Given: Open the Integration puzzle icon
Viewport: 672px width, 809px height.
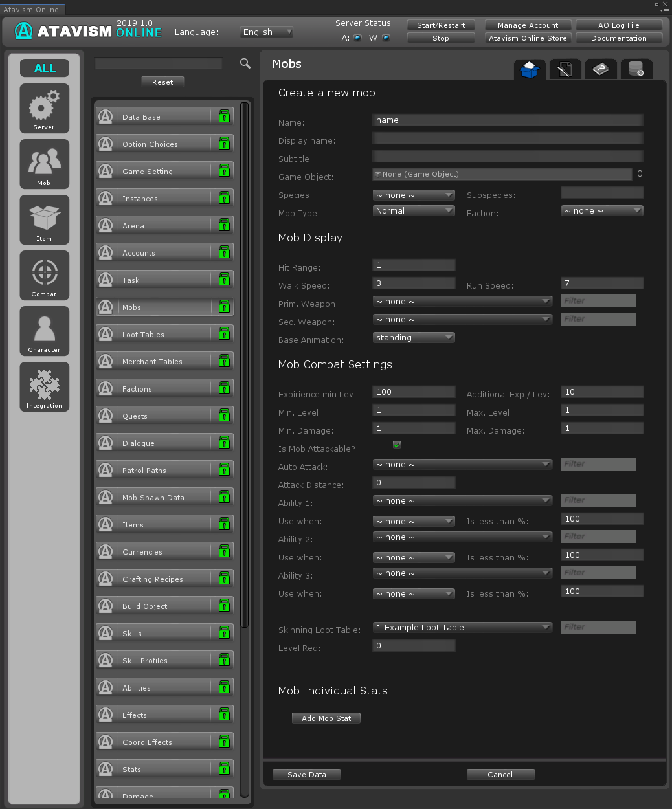Looking at the screenshot, I should click(44, 386).
